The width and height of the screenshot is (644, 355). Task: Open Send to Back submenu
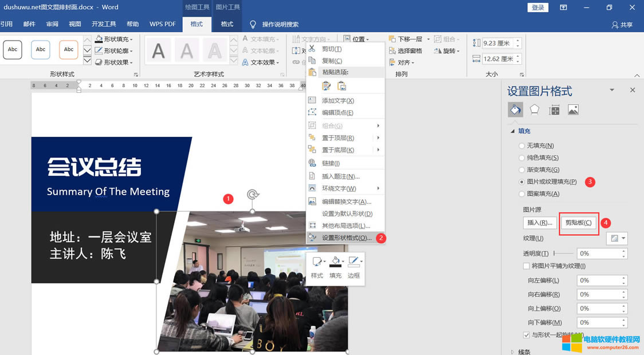346,150
